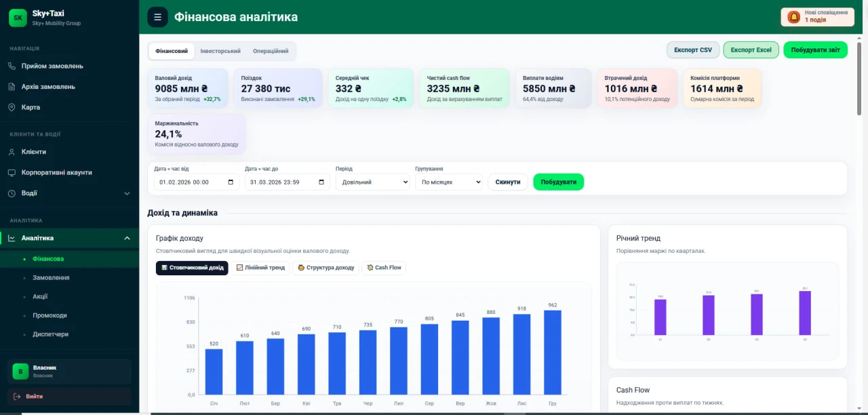This screenshot has height=415, width=868.
Task: Select the Диспетчери analytics sub-item
Action: coord(70,334)
